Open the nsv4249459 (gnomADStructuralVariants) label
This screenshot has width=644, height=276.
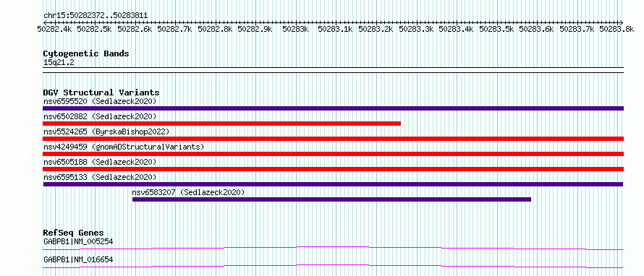pos(124,147)
